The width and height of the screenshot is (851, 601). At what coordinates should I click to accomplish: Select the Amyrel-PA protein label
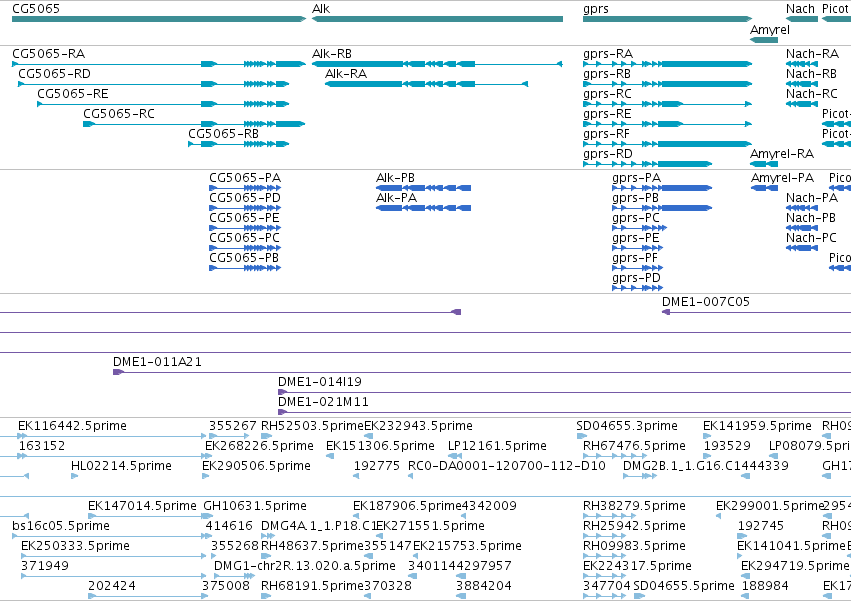[783, 178]
